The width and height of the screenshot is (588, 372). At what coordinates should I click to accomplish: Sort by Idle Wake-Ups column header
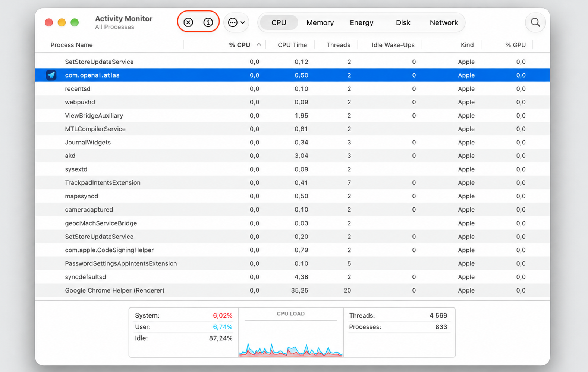393,45
